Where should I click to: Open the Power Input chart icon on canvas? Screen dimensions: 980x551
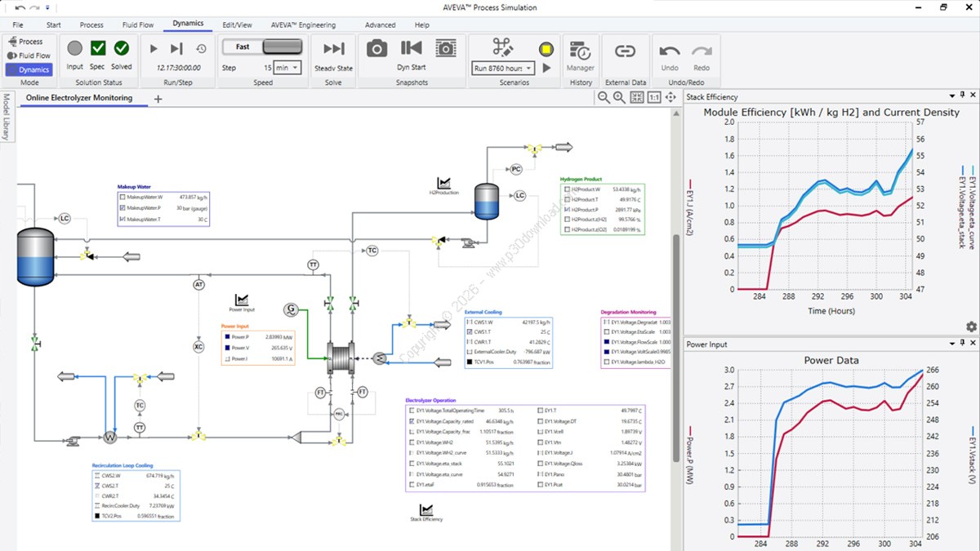242,300
